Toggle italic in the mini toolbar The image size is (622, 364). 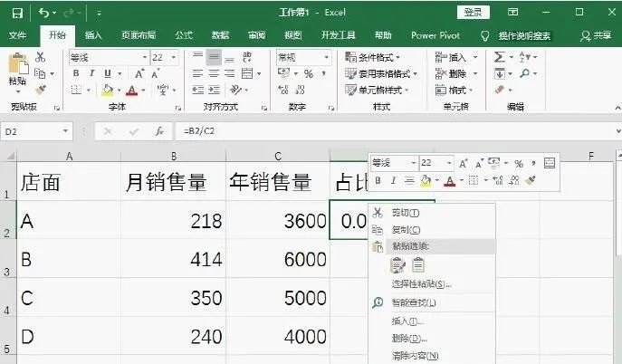click(x=392, y=180)
